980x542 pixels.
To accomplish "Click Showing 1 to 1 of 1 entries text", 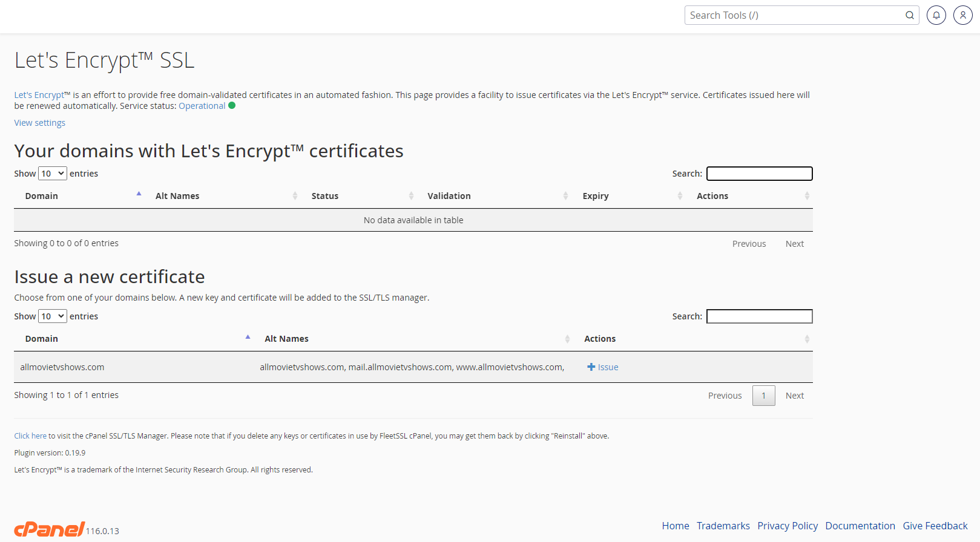I will click(67, 395).
